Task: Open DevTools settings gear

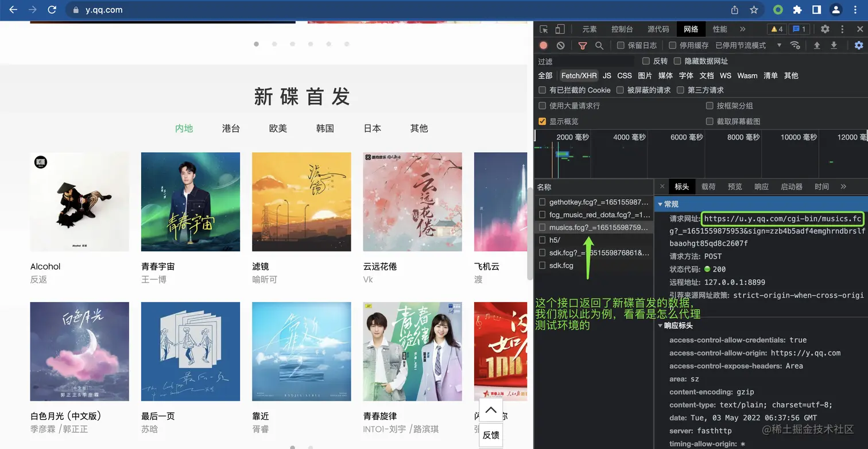Action: tap(825, 29)
